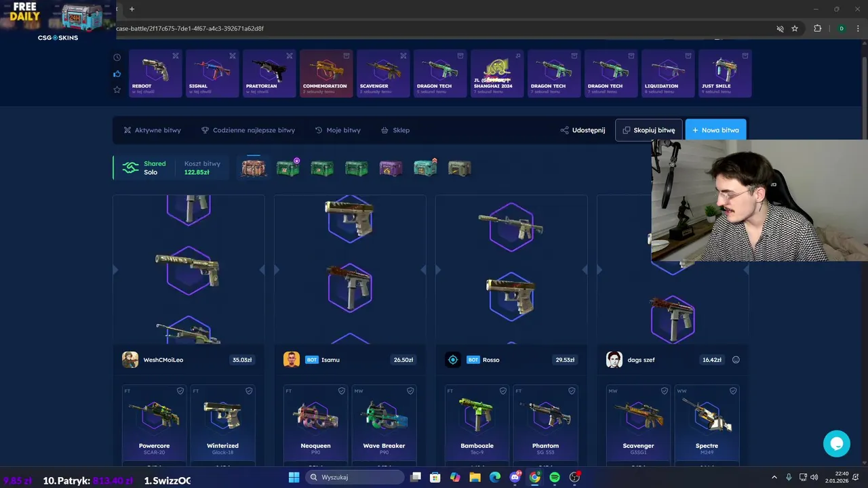Viewport: 868px width, 488px height.
Task: Select the purple case in battle row
Action: pos(391,168)
